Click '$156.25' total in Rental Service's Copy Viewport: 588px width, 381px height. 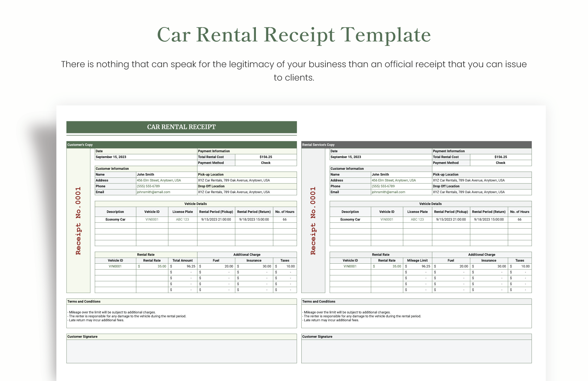tap(500, 157)
